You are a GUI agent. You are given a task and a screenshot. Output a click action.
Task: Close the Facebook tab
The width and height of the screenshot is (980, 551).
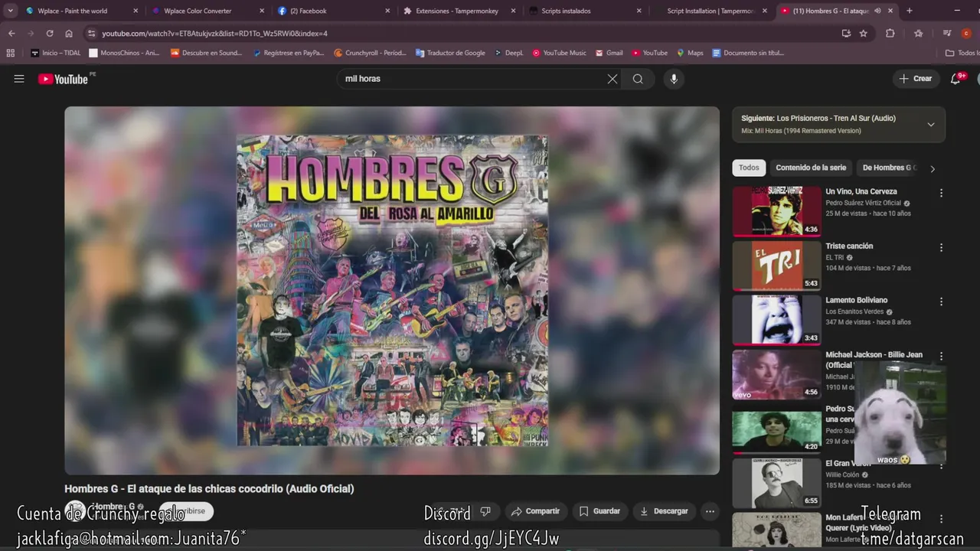tap(387, 11)
